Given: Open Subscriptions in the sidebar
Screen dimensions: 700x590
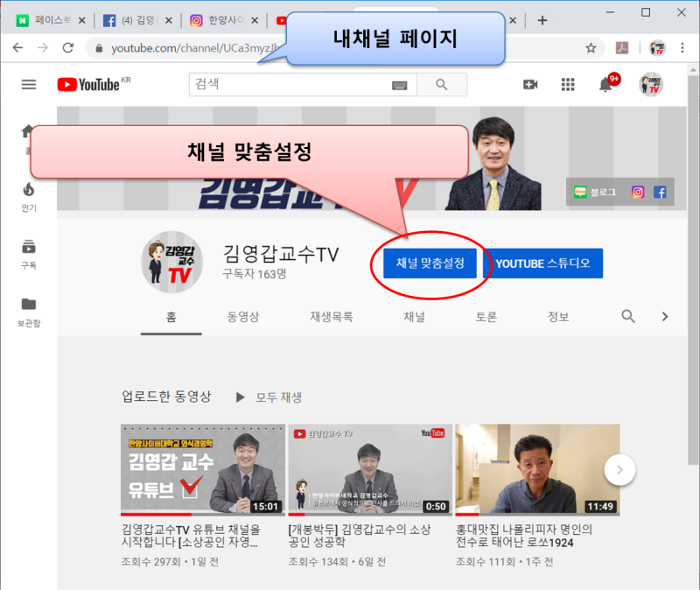Looking at the screenshot, I should pos(29,254).
